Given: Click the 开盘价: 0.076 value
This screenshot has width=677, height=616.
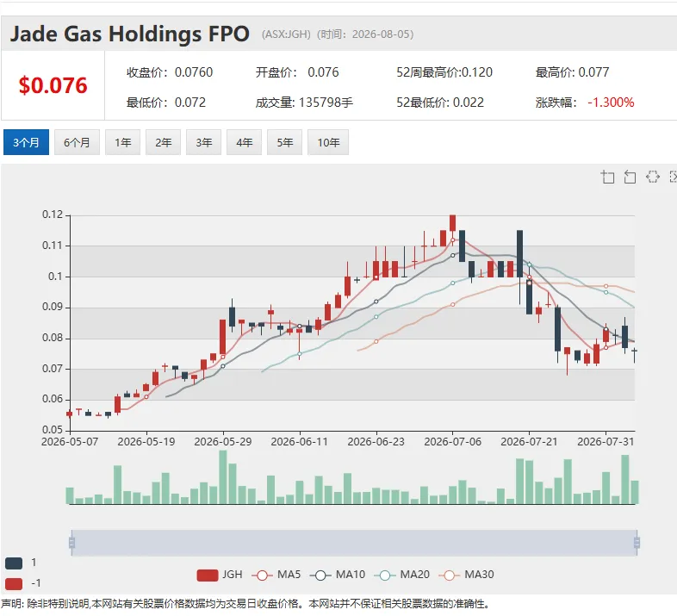Looking at the screenshot, I should click(x=297, y=72).
